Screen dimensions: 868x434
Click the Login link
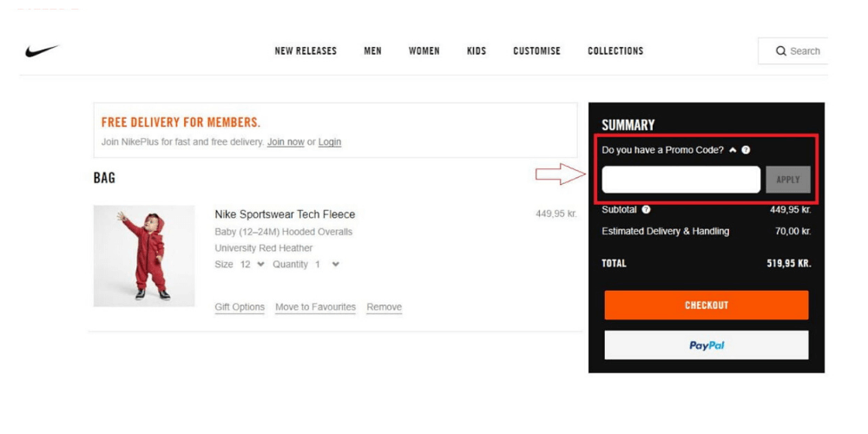[x=330, y=141]
